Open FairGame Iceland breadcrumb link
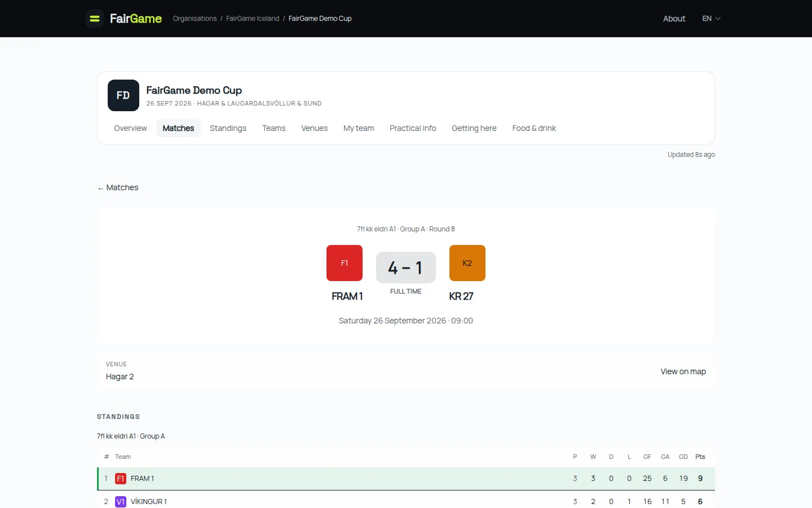812x508 pixels. click(x=253, y=19)
